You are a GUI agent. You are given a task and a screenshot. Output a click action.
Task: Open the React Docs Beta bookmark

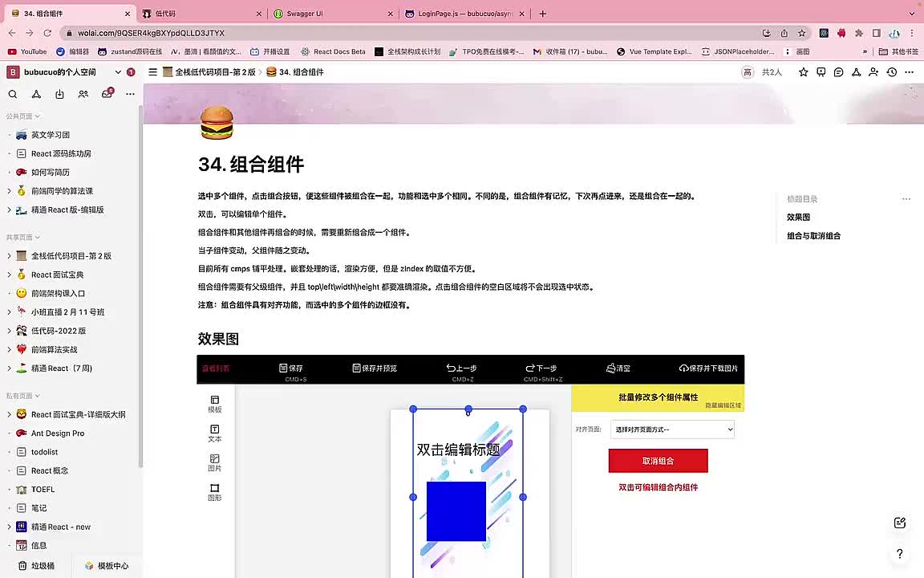tap(333, 52)
